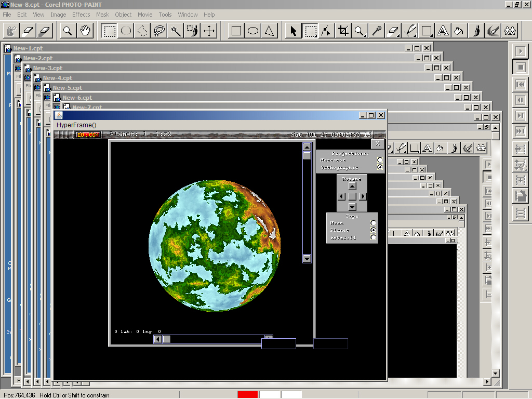Choose the Moon type radio button
532x399 pixels.
tap(373, 223)
